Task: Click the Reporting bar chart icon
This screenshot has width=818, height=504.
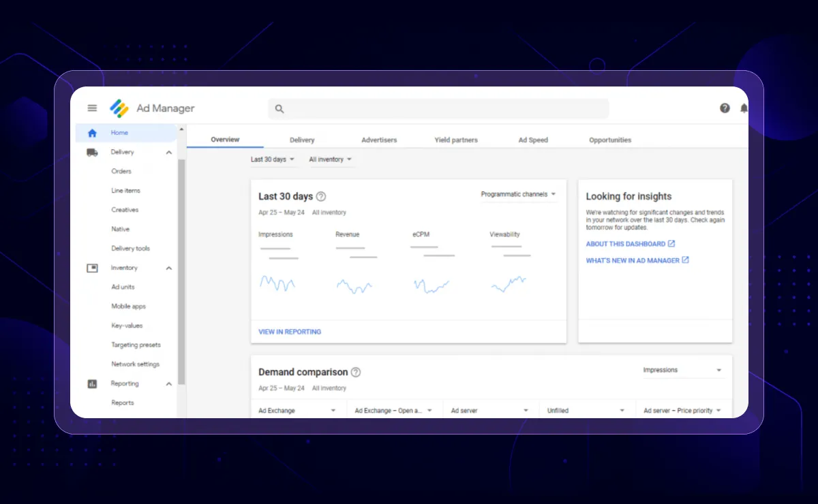Action: (92, 384)
